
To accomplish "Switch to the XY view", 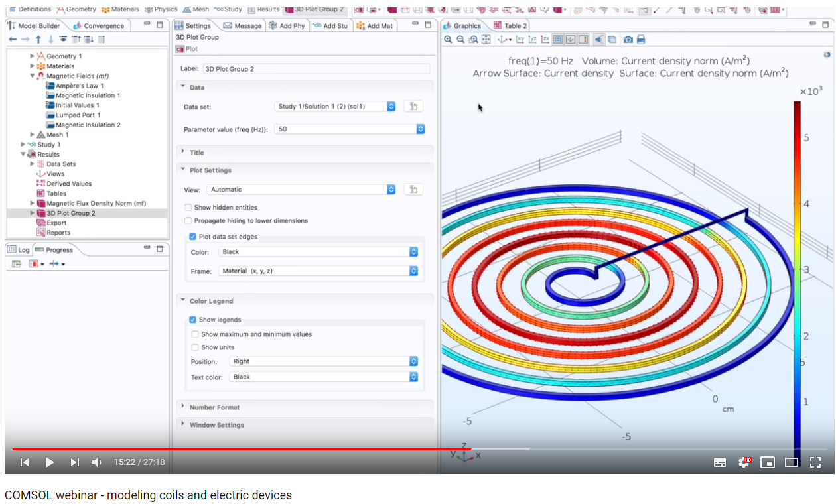I will [x=520, y=40].
